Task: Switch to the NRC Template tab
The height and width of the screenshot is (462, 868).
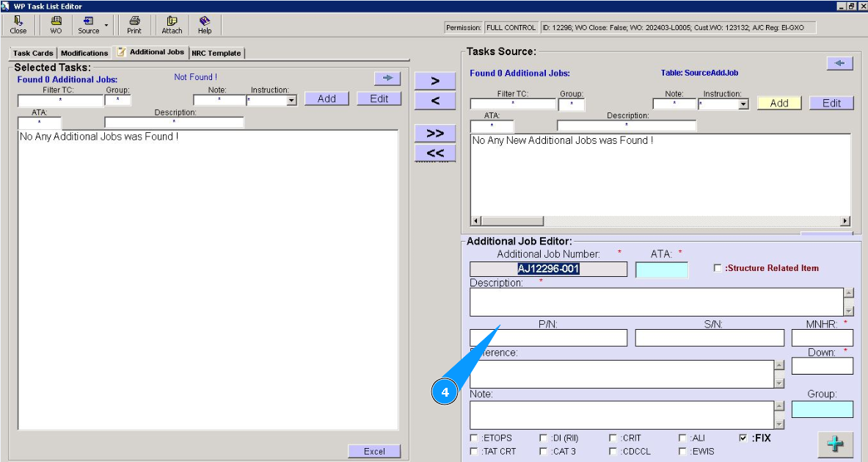Action: [x=216, y=53]
